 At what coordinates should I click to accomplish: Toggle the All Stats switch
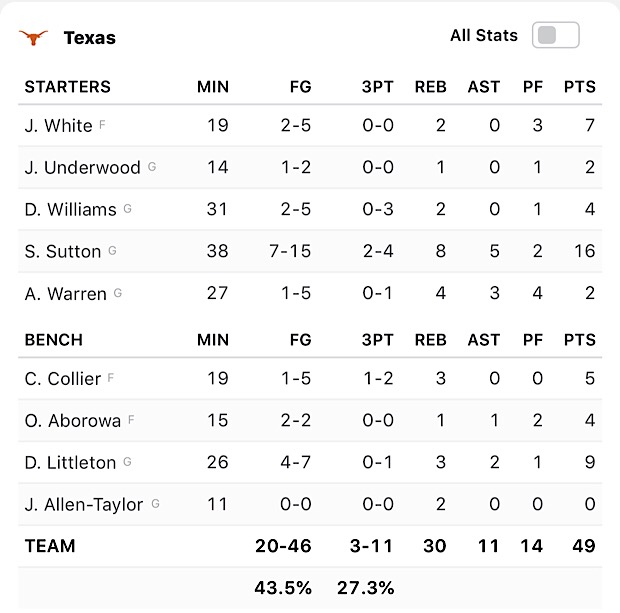[x=556, y=35]
